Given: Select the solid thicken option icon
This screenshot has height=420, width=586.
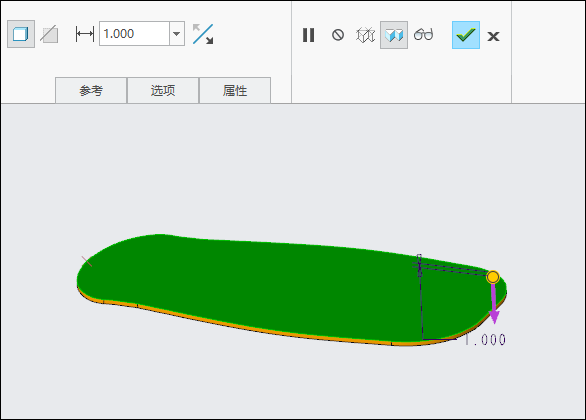Looking at the screenshot, I should (x=21, y=34).
